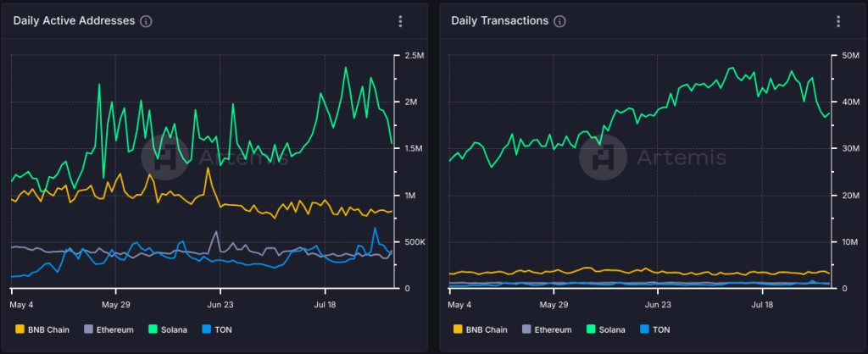Open info icon beside Daily Transactions

559,21
